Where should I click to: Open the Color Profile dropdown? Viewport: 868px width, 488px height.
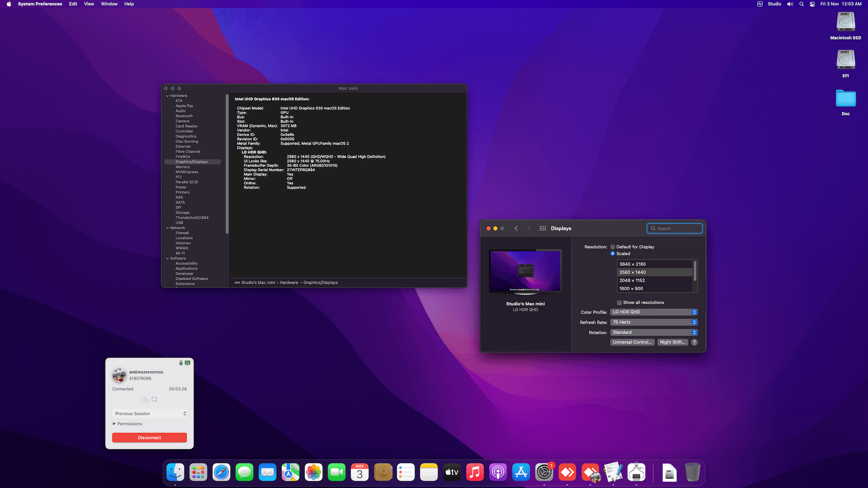coord(654,312)
